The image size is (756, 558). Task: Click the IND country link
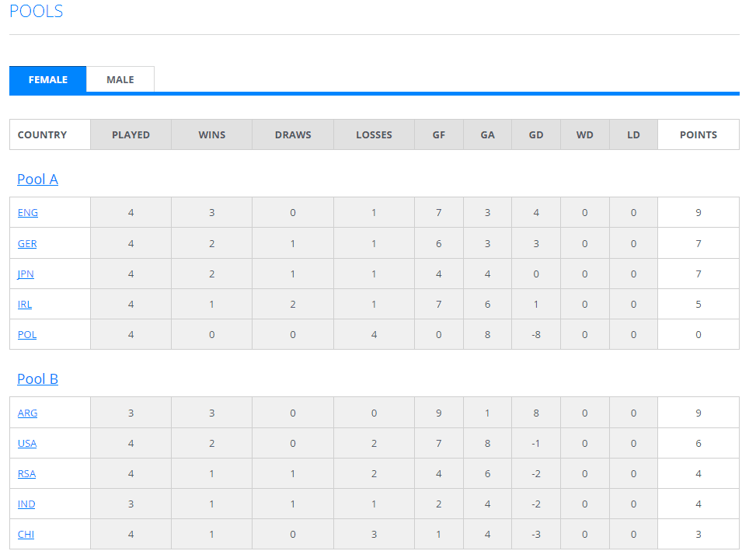coord(26,504)
